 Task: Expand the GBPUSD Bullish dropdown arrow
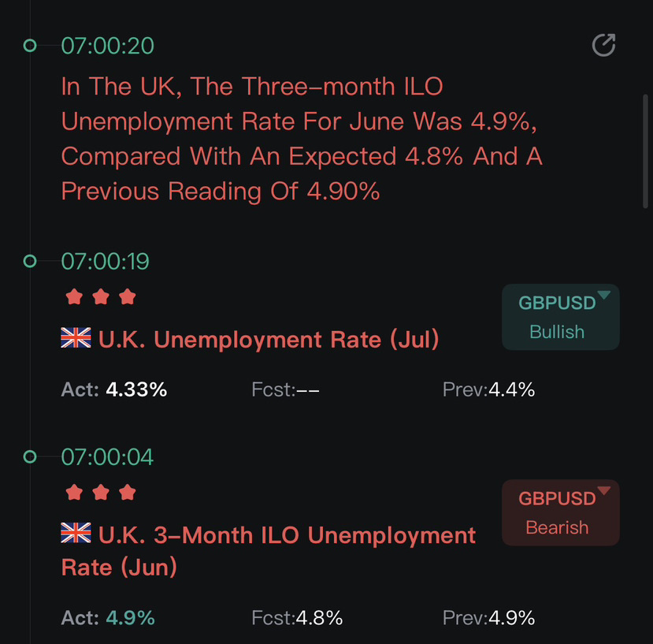click(x=603, y=295)
